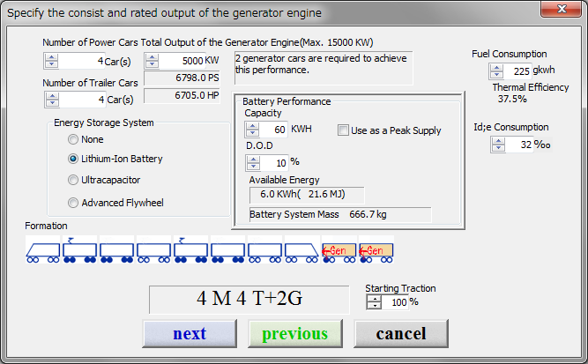Click the last Gen generator car icon
Image resolution: width=588 pixels, height=364 pixels.
tap(376, 249)
